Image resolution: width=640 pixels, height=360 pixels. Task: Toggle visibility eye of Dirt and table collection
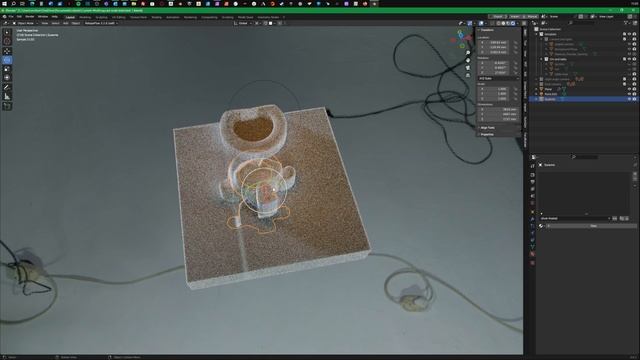pos(629,59)
